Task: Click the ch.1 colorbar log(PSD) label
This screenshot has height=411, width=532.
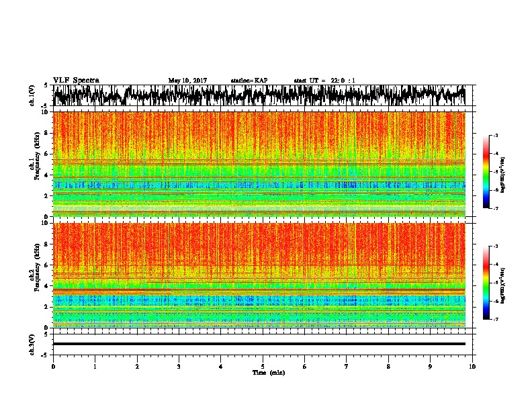Action: pyautogui.click(x=502, y=175)
